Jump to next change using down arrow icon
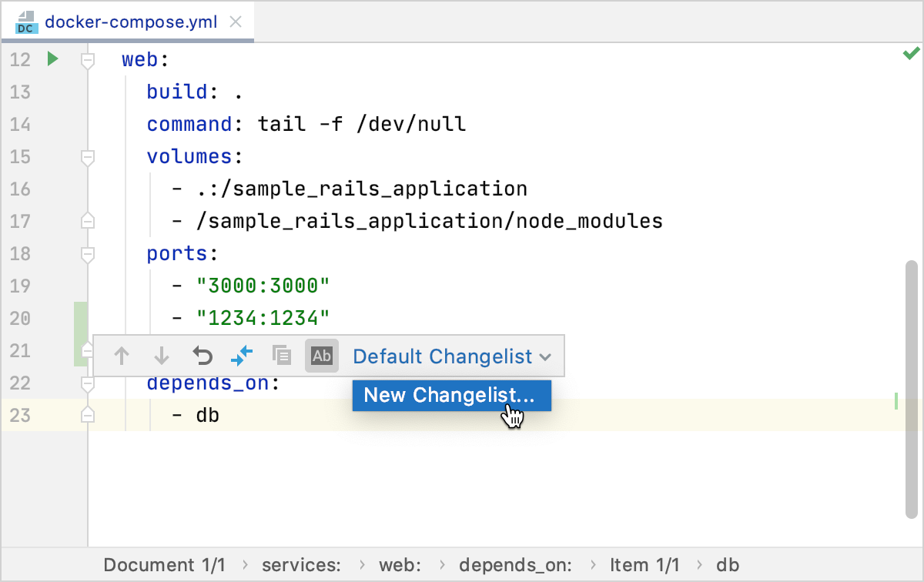The width and height of the screenshot is (924, 582). [x=161, y=356]
